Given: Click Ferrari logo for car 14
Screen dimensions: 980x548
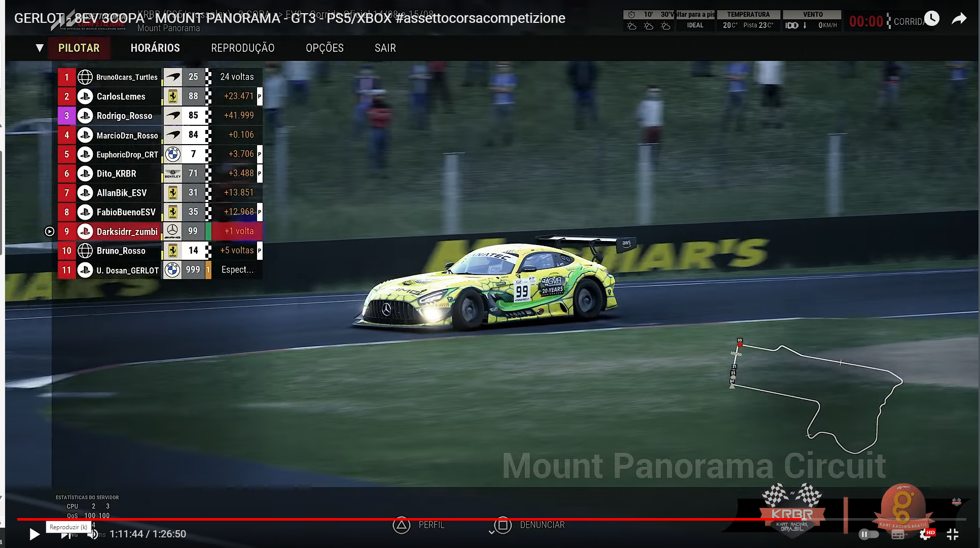Looking at the screenshot, I should pyautogui.click(x=173, y=251).
